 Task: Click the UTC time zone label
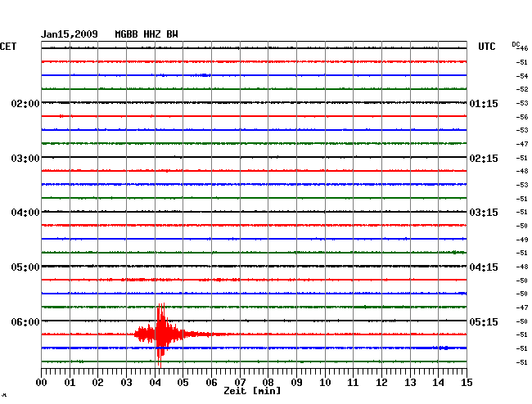tap(486, 47)
